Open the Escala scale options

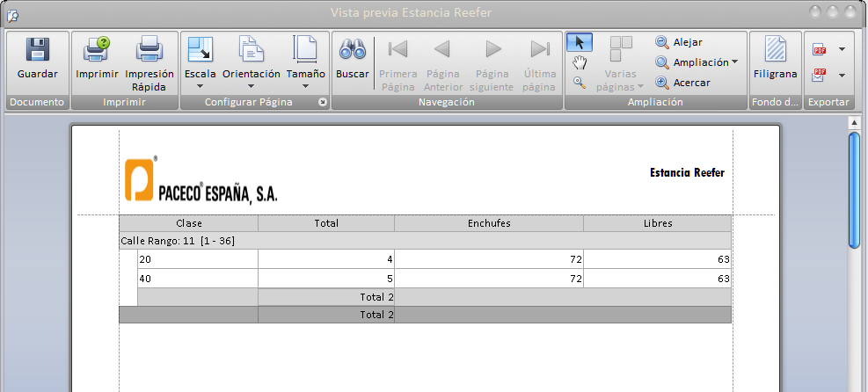coord(201,63)
